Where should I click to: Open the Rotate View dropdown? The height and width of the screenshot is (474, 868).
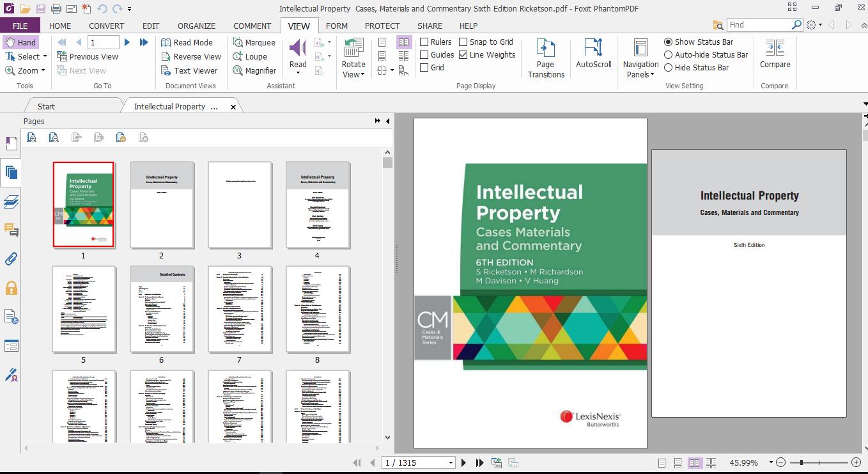pos(353,70)
